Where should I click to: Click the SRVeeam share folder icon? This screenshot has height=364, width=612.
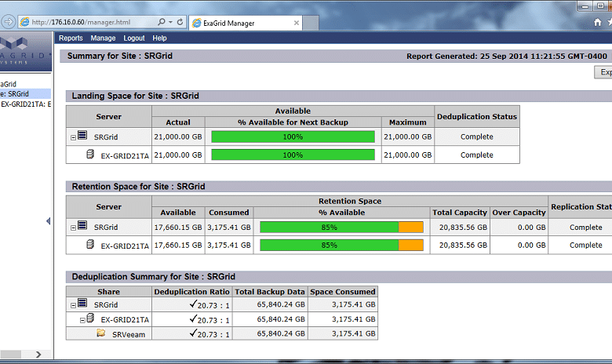(x=101, y=333)
